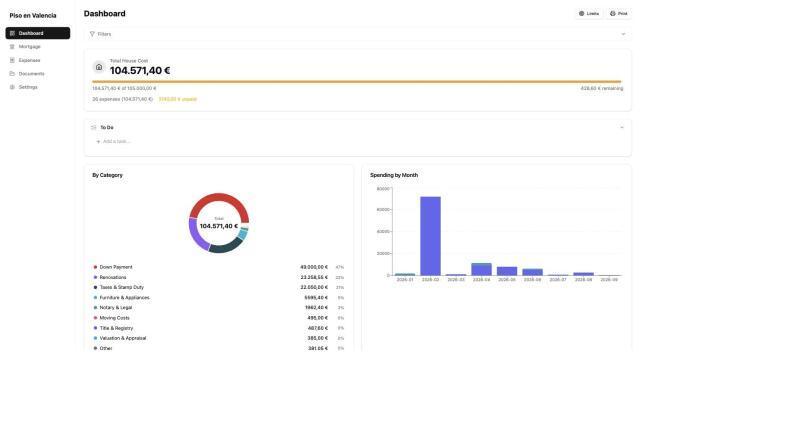The width and height of the screenshot is (800, 437).
Task: Click the Expenses icon in sidebar
Action: pos(12,60)
